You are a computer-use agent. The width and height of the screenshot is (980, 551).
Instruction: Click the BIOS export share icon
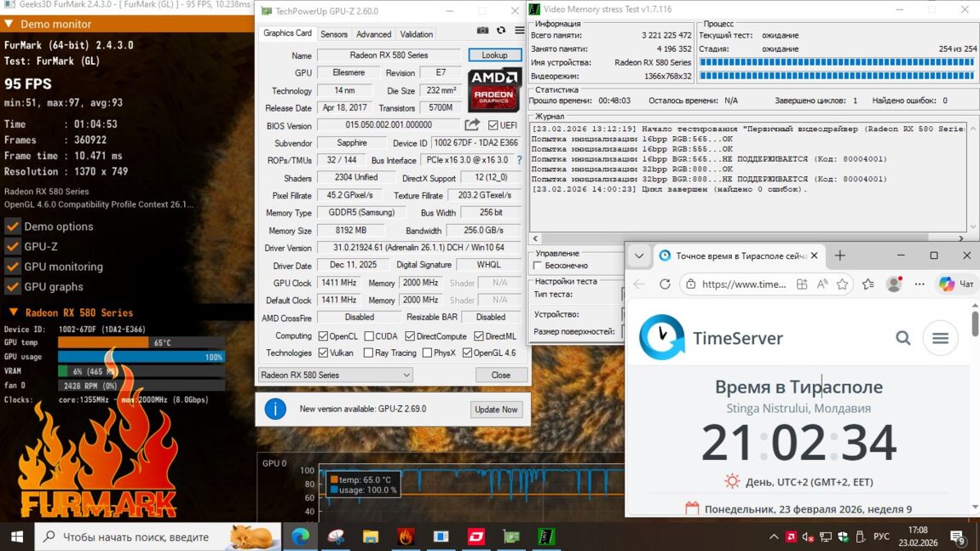[x=472, y=125]
